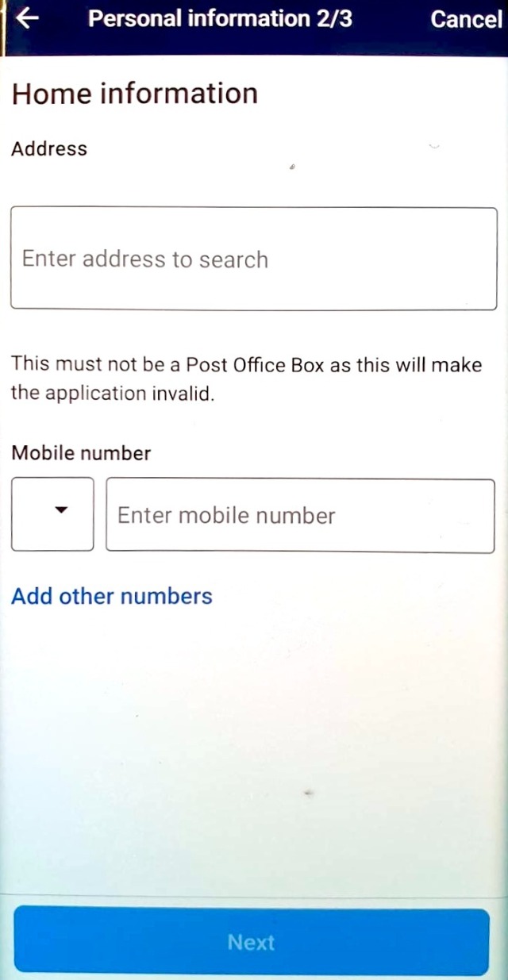Image resolution: width=508 pixels, height=980 pixels.
Task: Click the Post Office Box warning text
Action: coord(246,364)
